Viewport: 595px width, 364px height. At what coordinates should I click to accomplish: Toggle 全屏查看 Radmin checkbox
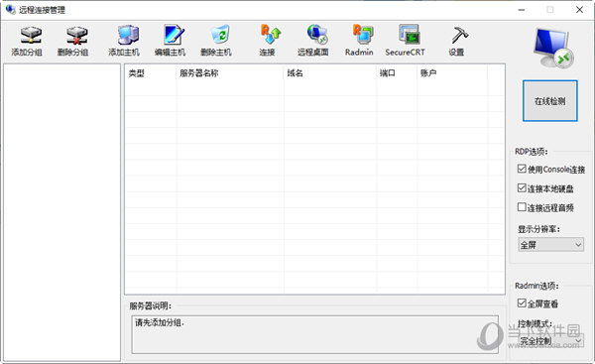(522, 303)
